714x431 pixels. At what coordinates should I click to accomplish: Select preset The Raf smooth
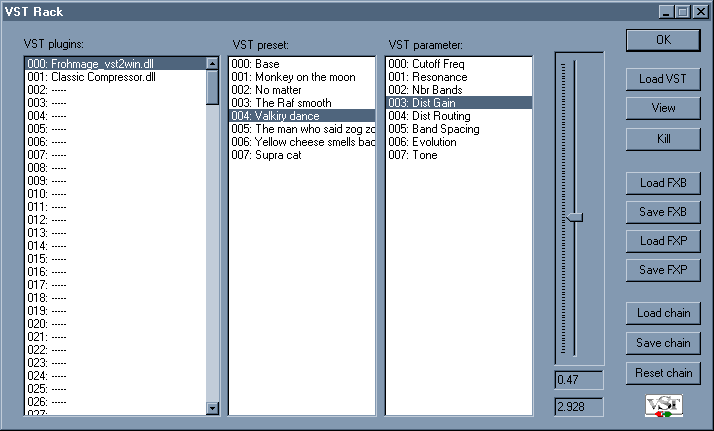[x=302, y=103]
